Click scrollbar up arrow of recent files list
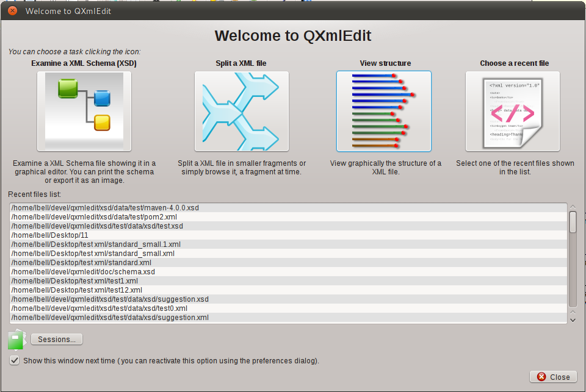This screenshot has height=392, width=586. (573, 207)
